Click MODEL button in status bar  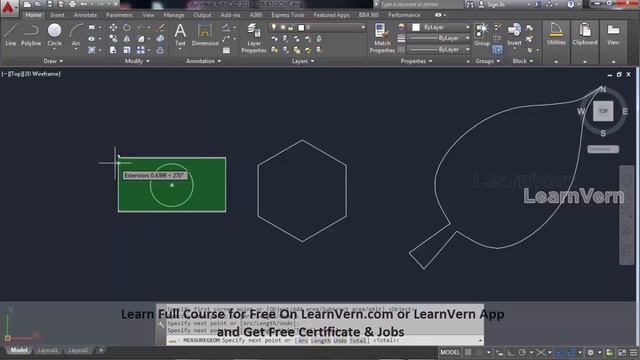(x=450, y=352)
